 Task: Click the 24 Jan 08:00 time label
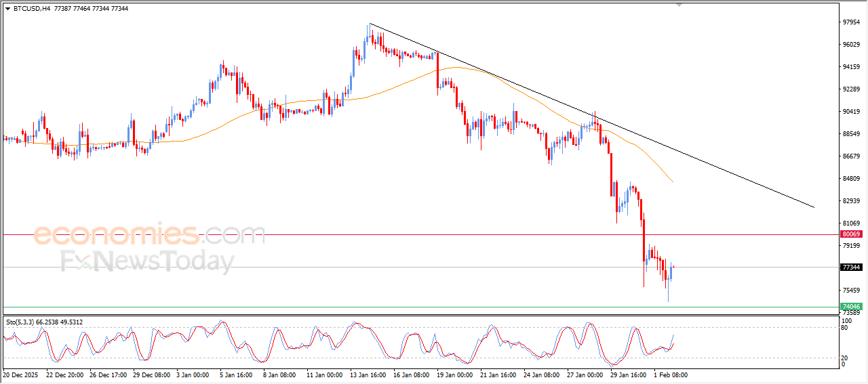coord(542,375)
